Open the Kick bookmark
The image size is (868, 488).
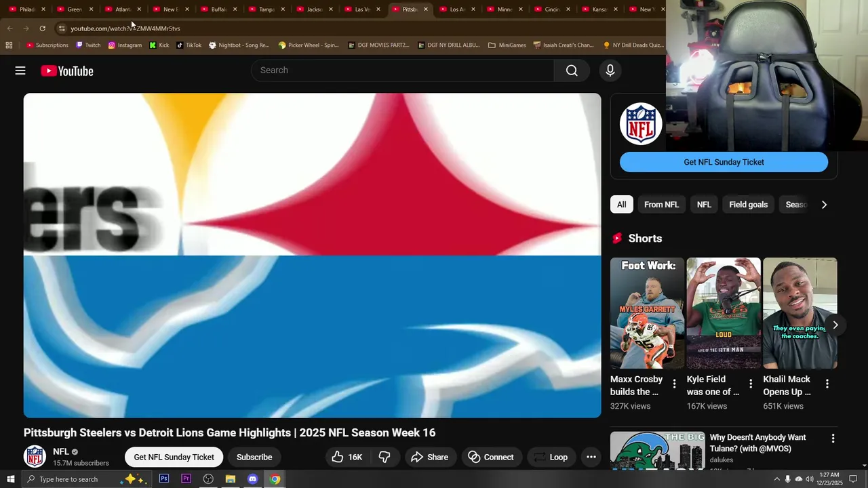pos(159,45)
